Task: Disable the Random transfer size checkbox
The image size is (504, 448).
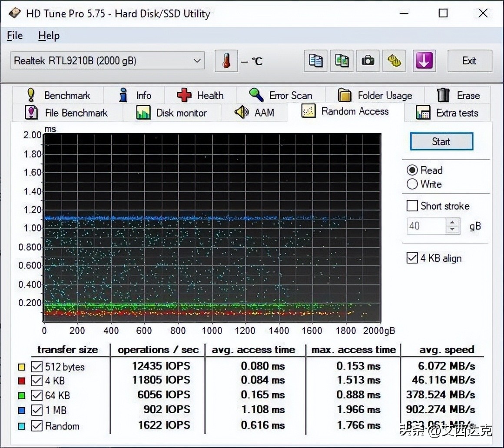Action: pos(36,426)
